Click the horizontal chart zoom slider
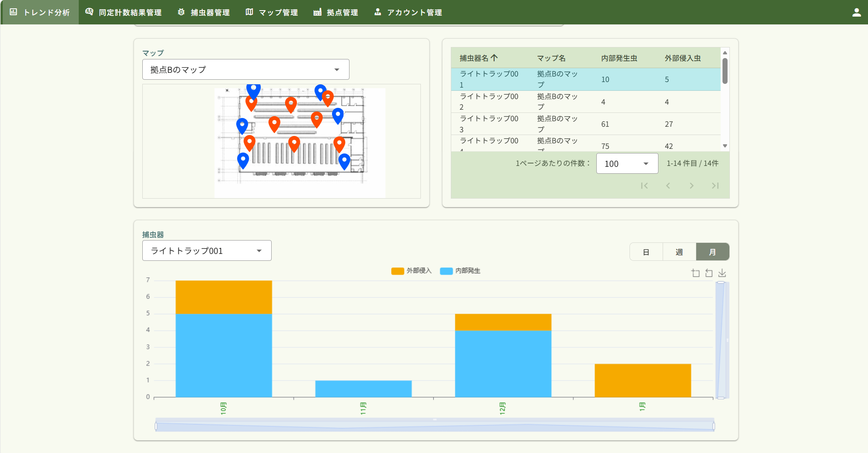 tap(435, 426)
